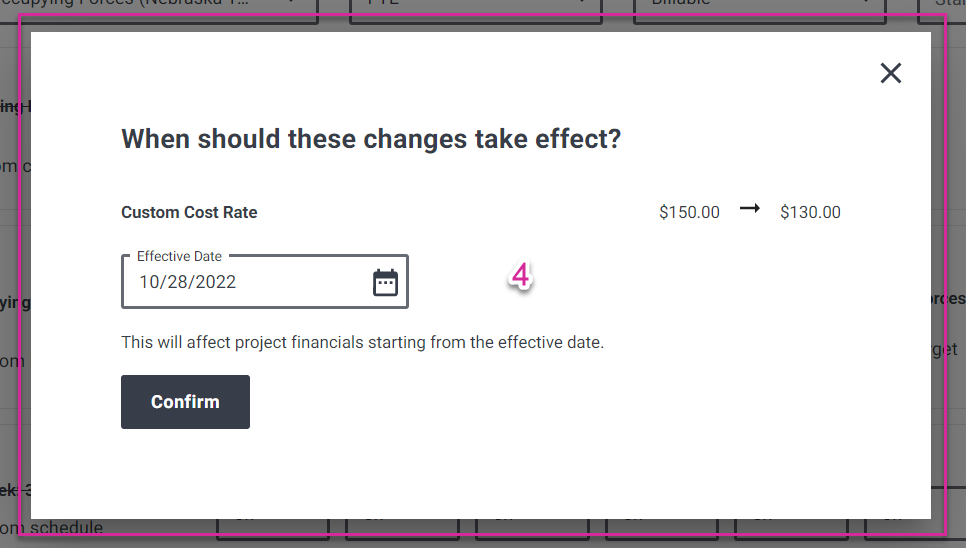
Task: Click the 10/28/2022 date text
Action: tap(187, 282)
